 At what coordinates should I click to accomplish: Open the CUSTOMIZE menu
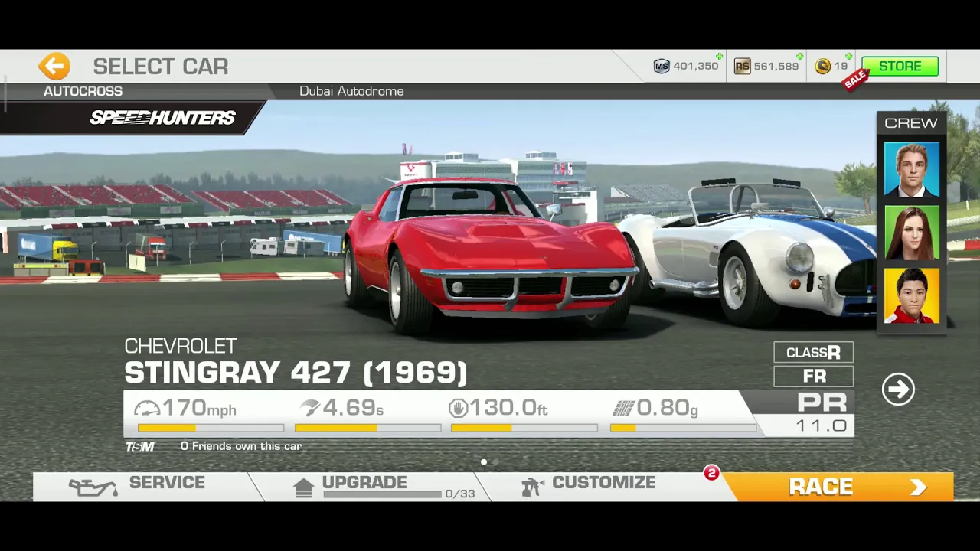coord(603,482)
